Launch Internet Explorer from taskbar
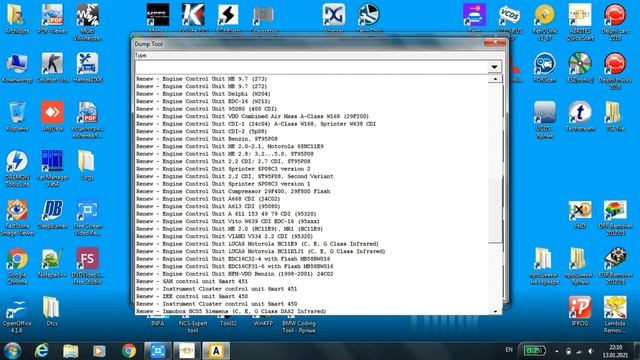Viewport: 640px width, 360px height. tap(41, 351)
